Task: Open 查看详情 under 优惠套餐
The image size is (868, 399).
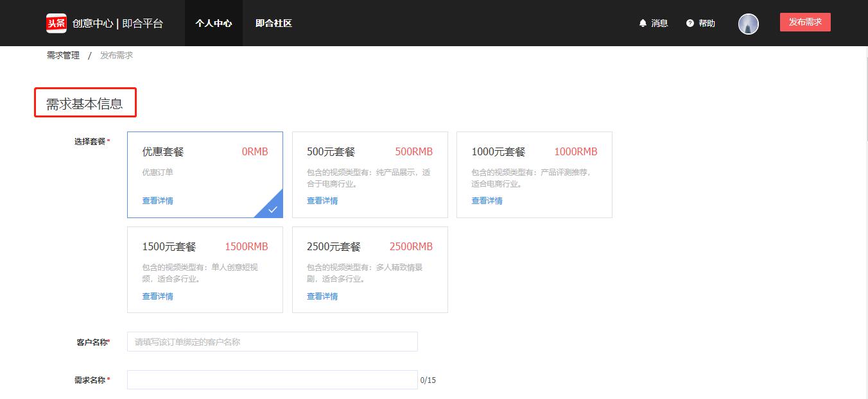Action: click(157, 200)
